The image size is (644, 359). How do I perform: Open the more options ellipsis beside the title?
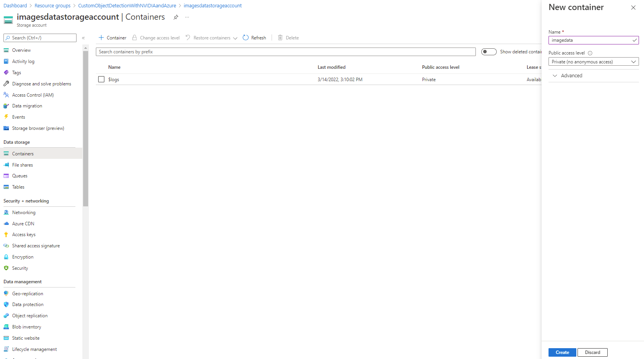187,17
